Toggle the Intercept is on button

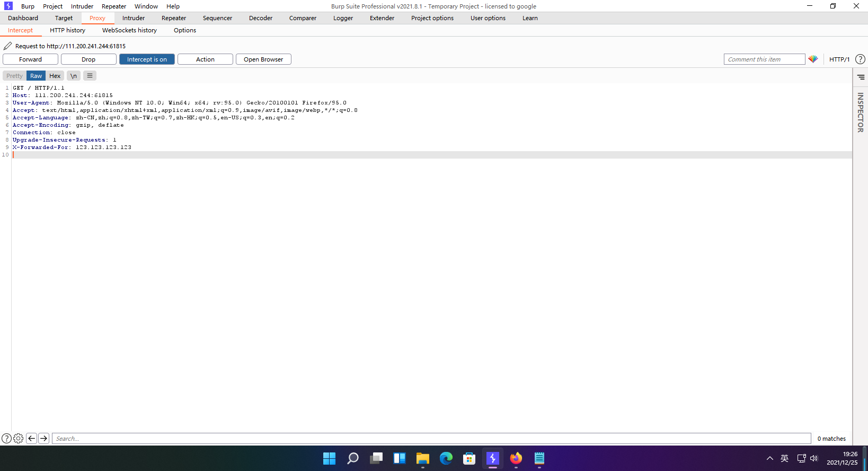pyautogui.click(x=147, y=59)
